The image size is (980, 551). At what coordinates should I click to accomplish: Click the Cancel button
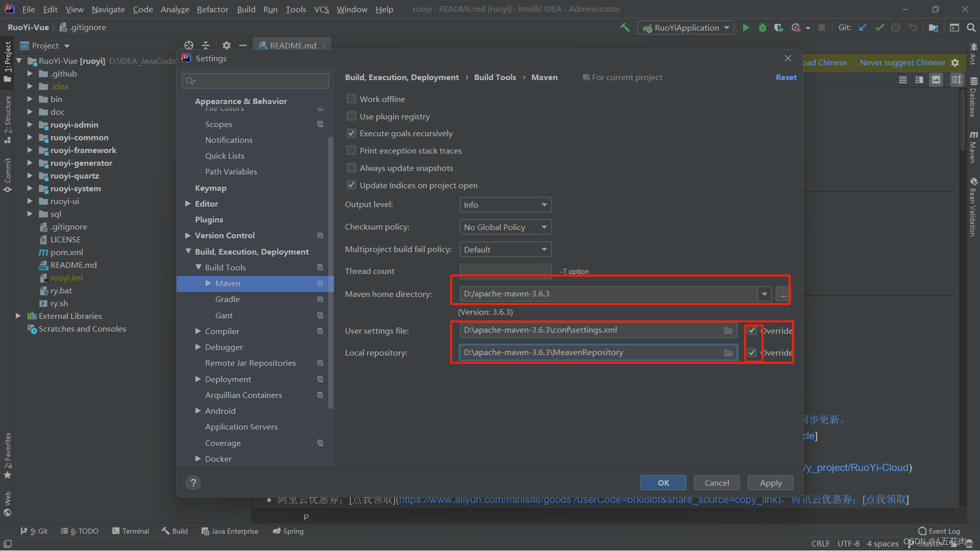(716, 482)
